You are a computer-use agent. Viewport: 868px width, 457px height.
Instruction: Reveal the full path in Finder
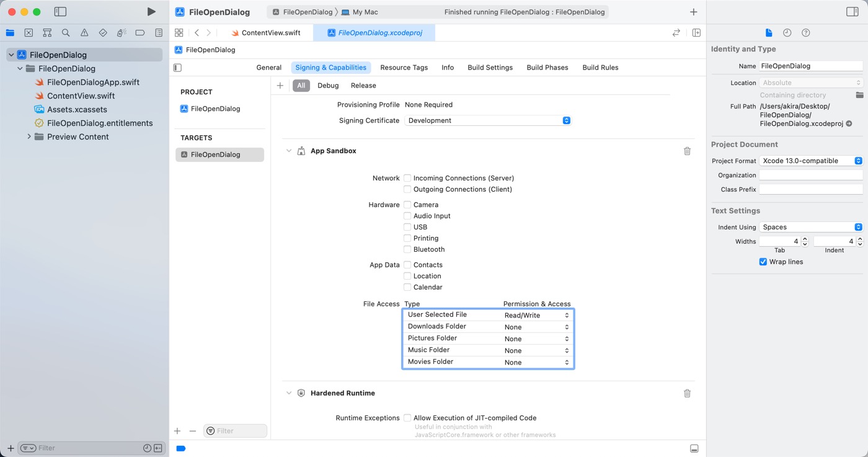tap(849, 124)
